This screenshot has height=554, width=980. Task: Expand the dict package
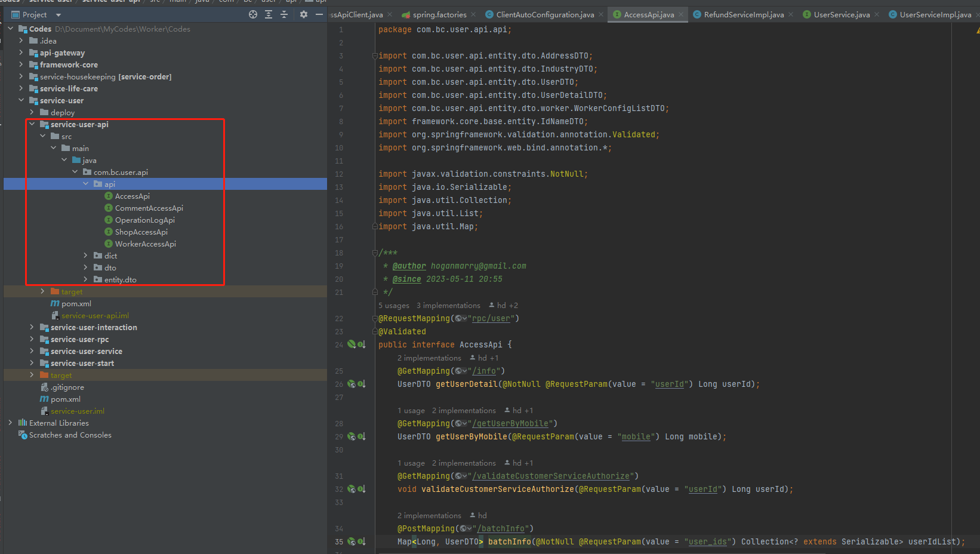pyautogui.click(x=86, y=256)
